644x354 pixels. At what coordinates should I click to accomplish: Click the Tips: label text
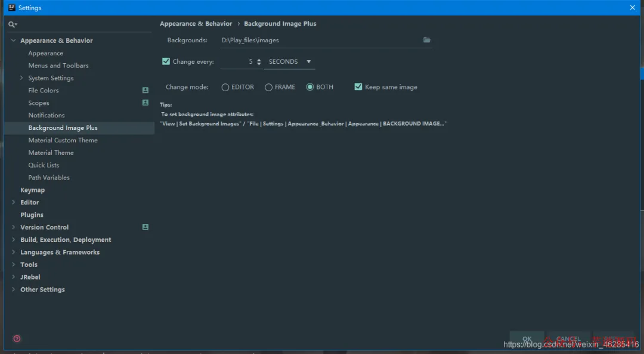(x=166, y=105)
